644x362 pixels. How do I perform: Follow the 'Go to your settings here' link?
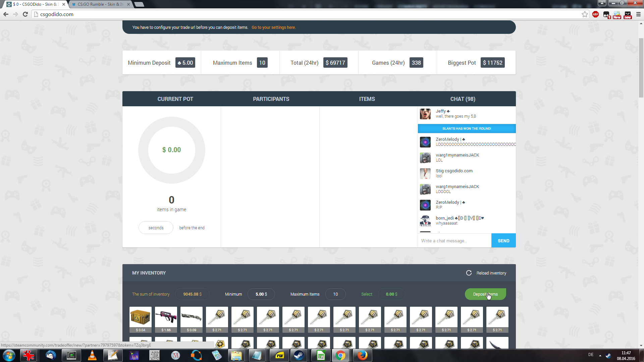click(x=274, y=27)
